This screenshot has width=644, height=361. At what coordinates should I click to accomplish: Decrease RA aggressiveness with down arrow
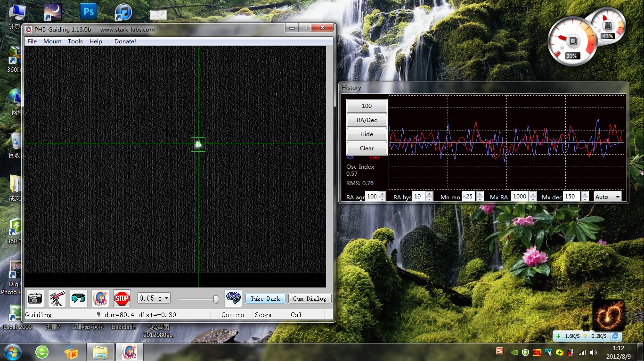coord(382,199)
